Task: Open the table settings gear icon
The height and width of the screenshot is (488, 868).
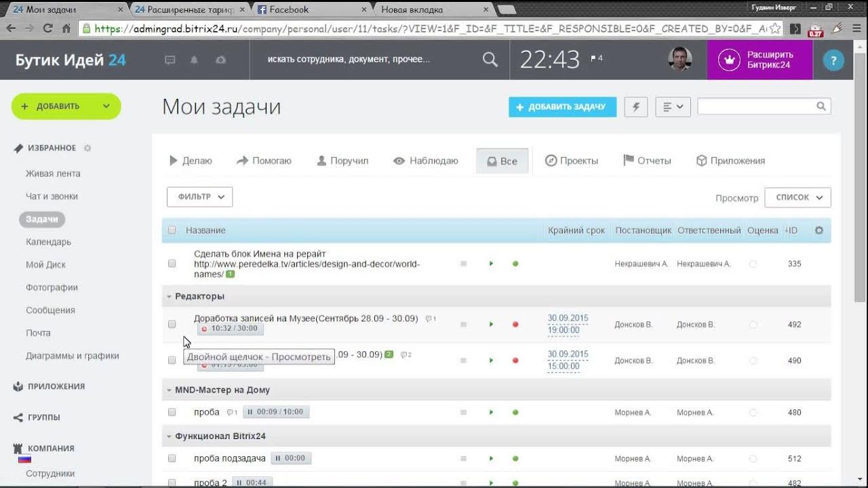Action: point(819,230)
